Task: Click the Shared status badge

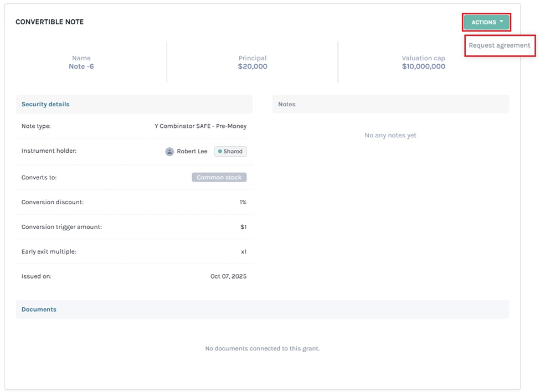Action: pyautogui.click(x=230, y=152)
